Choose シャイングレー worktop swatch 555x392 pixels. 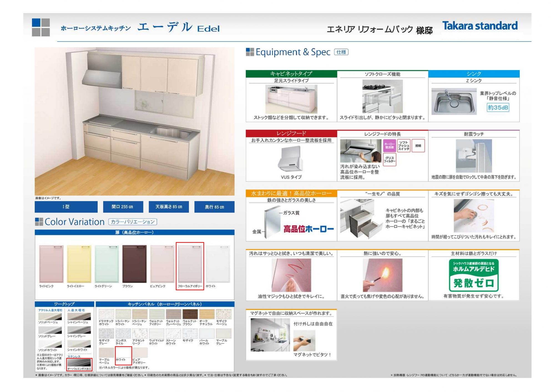79,330
